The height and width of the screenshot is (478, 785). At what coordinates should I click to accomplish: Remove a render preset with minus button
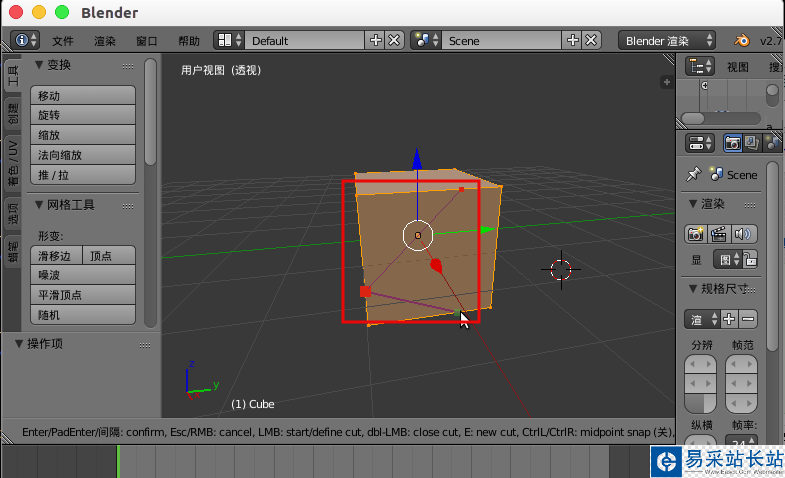click(748, 319)
